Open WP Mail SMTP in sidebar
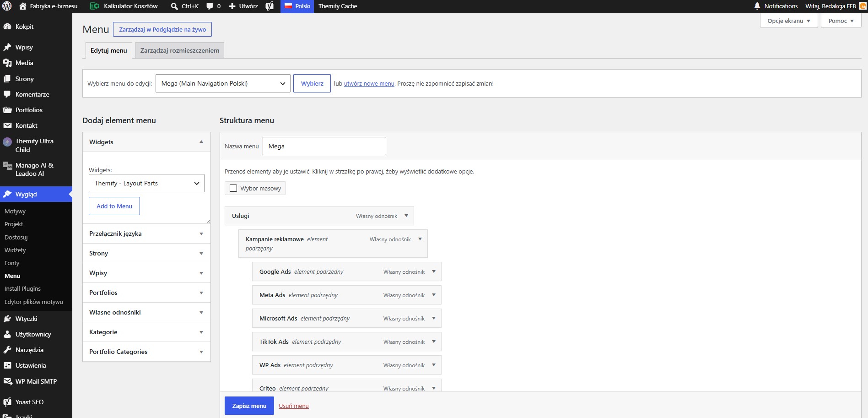The height and width of the screenshot is (418, 868). [36, 381]
